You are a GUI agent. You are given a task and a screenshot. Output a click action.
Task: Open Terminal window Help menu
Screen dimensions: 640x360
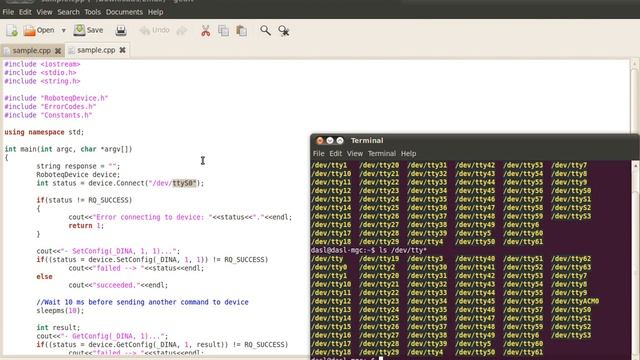408,153
